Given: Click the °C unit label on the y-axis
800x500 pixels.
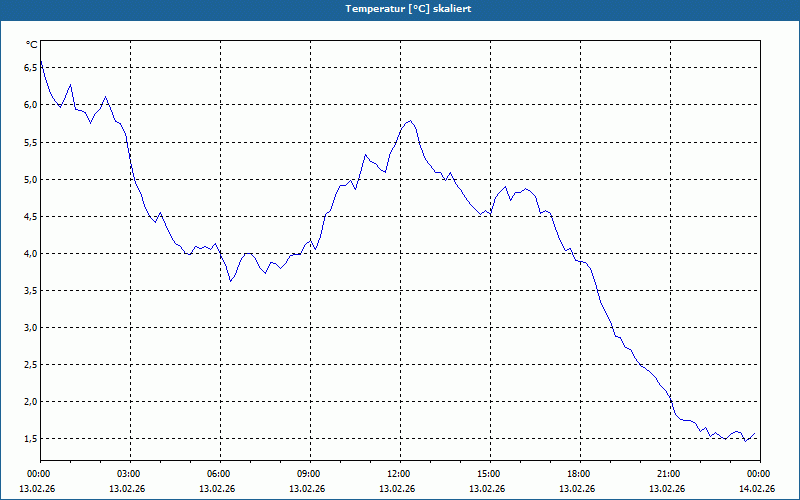Looking at the screenshot, I should click(x=32, y=45).
